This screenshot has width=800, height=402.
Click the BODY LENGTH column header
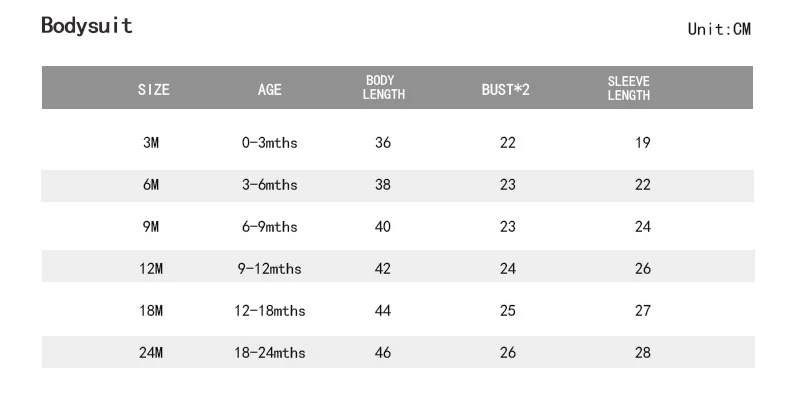[x=383, y=87]
